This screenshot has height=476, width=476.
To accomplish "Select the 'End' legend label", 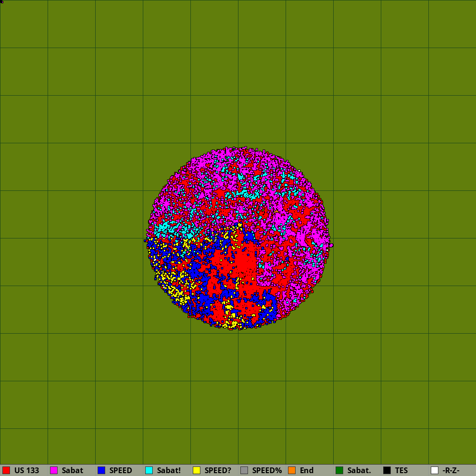I will click(307, 471).
